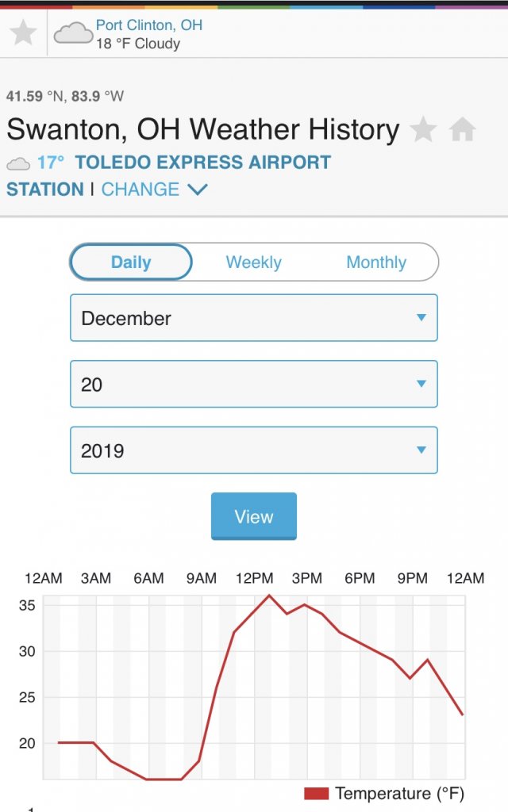Click the red Temperature legend swatch
Screen dimensions: 508x812
(316, 793)
